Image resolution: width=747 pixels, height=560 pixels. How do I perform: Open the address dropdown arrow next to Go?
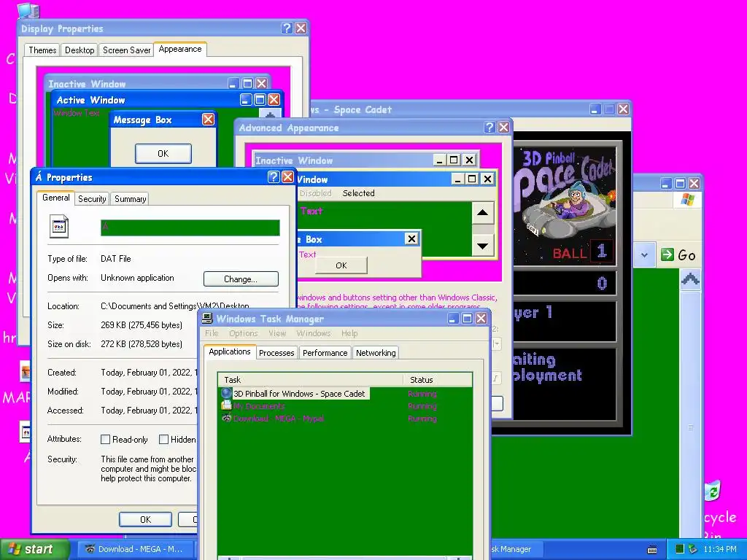pyautogui.click(x=644, y=254)
